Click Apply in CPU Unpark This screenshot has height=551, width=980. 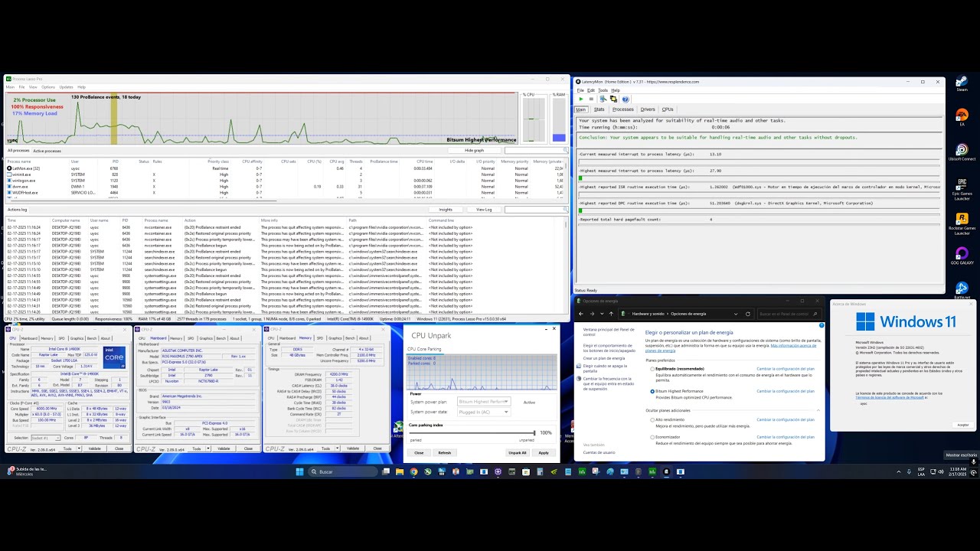point(544,452)
